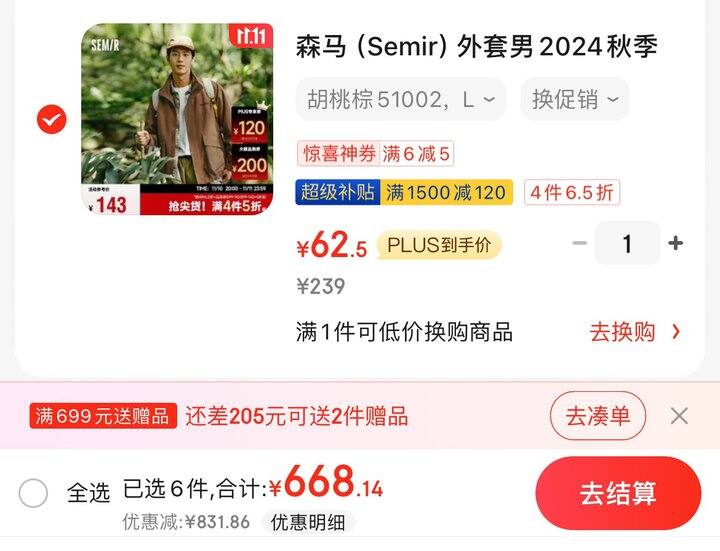Select the quantity input field showing 1

click(x=627, y=243)
